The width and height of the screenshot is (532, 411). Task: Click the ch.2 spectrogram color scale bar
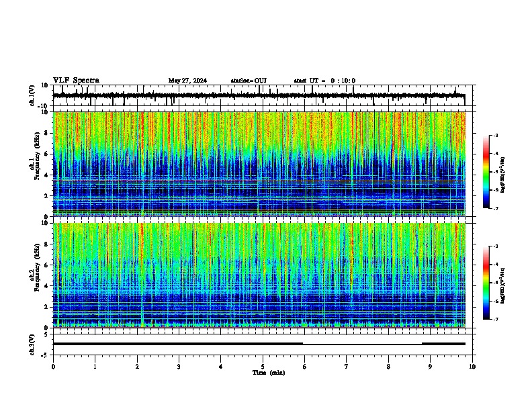[486, 283]
